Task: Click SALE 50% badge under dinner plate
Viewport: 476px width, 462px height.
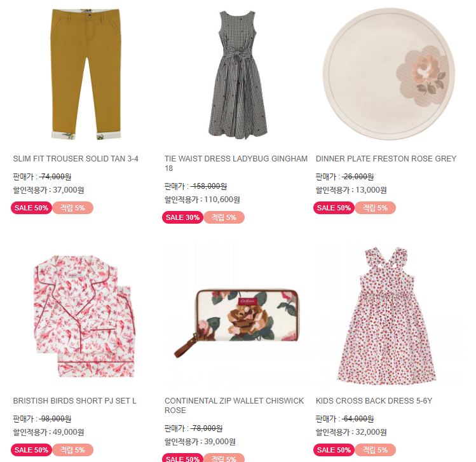Action: [334, 208]
